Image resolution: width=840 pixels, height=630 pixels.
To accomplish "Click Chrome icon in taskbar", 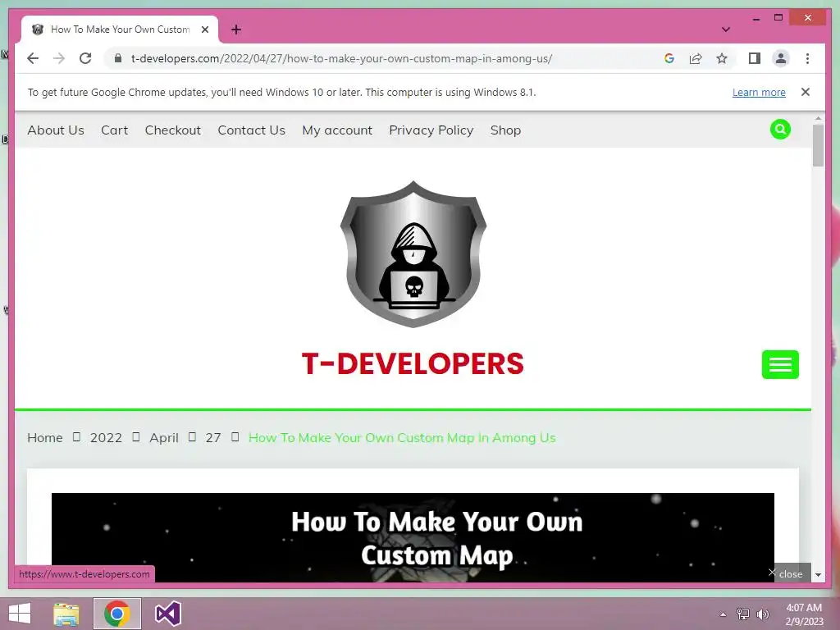I will point(116,614).
